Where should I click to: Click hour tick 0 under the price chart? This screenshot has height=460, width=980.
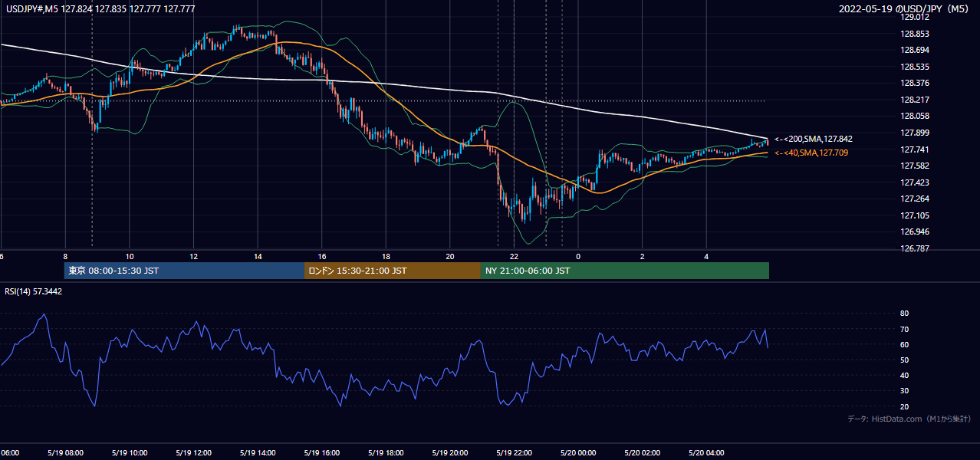[x=579, y=256]
